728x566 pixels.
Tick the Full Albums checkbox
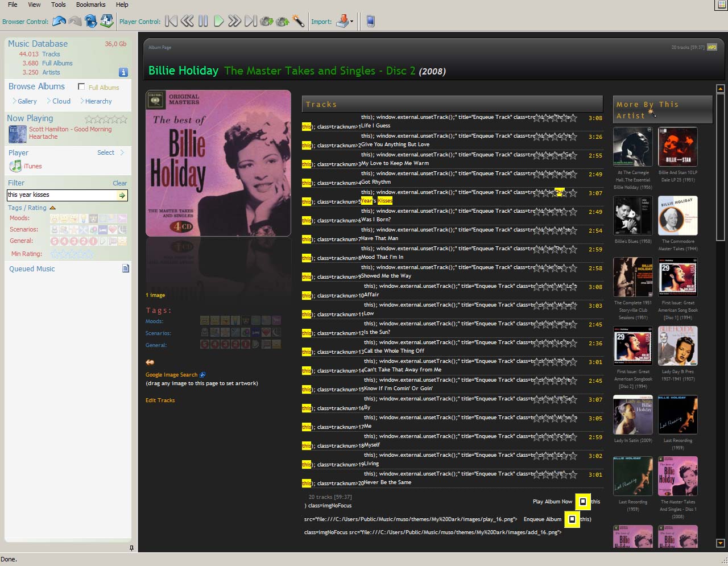pyautogui.click(x=81, y=86)
